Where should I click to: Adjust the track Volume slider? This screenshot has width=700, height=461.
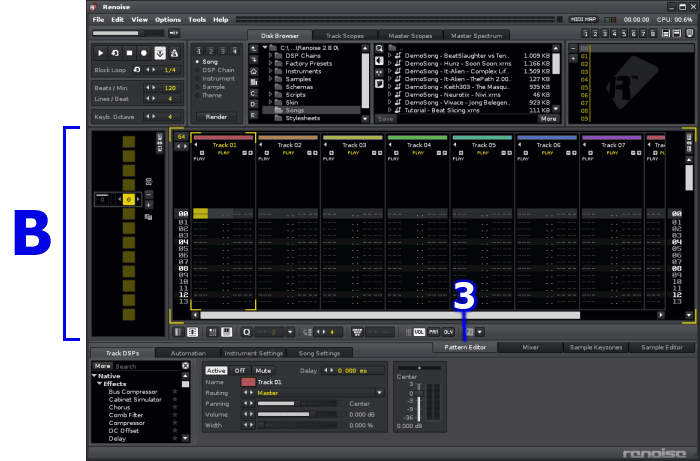pyautogui.click(x=297, y=414)
